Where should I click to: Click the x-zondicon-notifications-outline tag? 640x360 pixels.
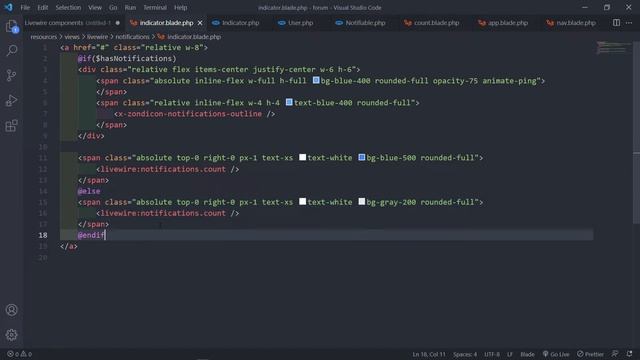coord(190,113)
